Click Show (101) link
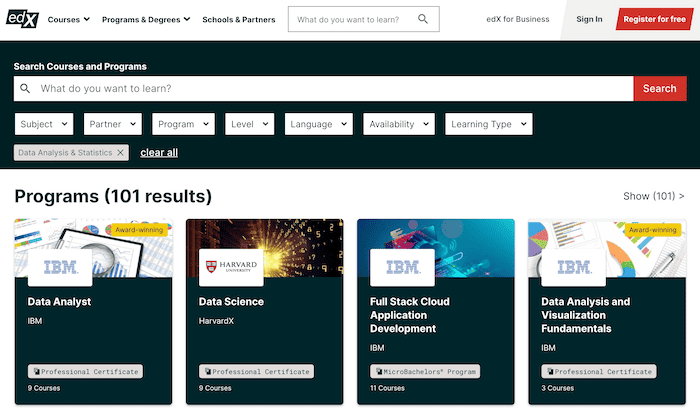The height and width of the screenshot is (410, 700). tap(654, 196)
